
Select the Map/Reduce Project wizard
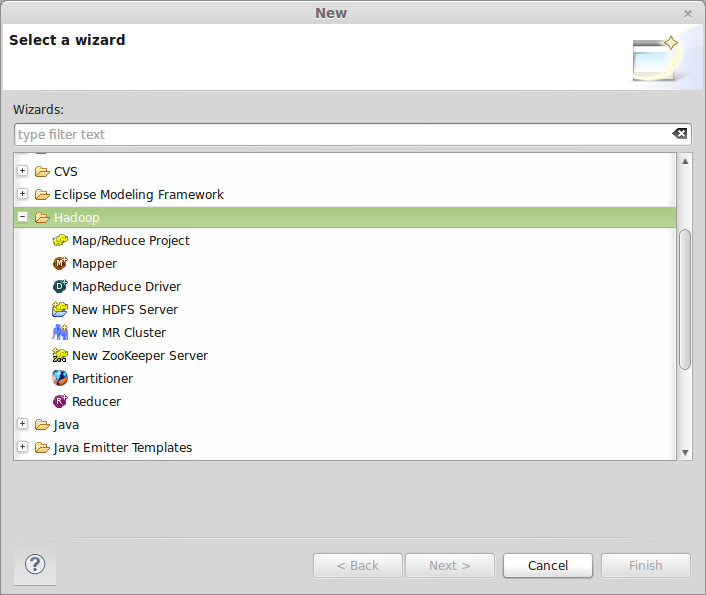click(x=131, y=241)
